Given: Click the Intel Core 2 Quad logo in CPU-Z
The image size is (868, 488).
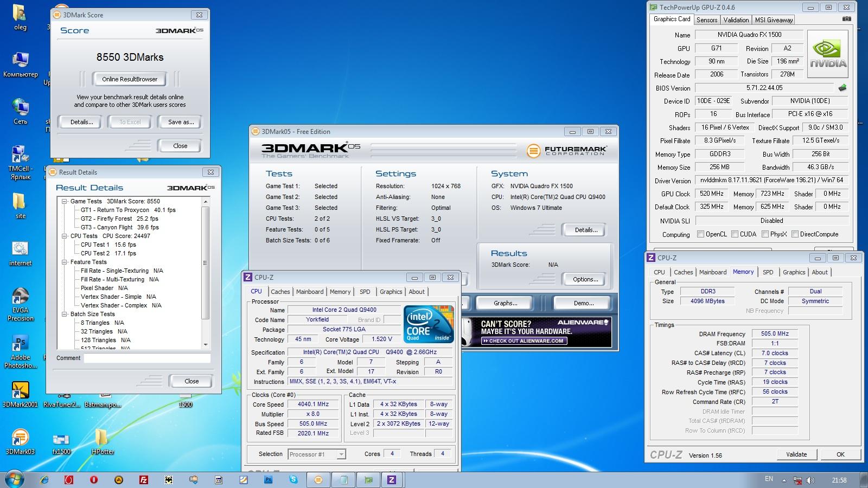Looking at the screenshot, I should [430, 324].
